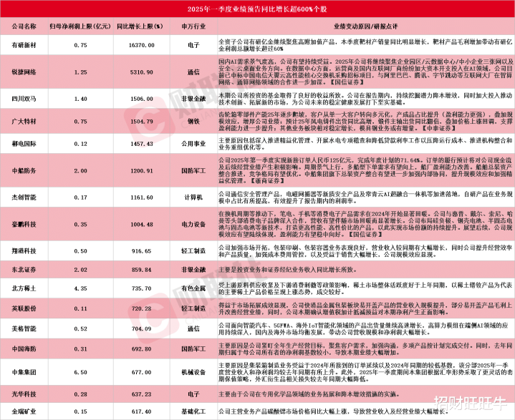Select the profit value 4.35 for 北方稀土
The height and width of the screenshot is (420, 515).
coord(80,288)
